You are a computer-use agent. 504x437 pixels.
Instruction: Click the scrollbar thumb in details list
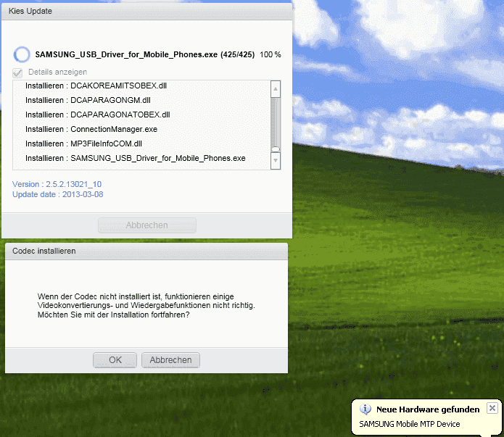[x=276, y=149]
